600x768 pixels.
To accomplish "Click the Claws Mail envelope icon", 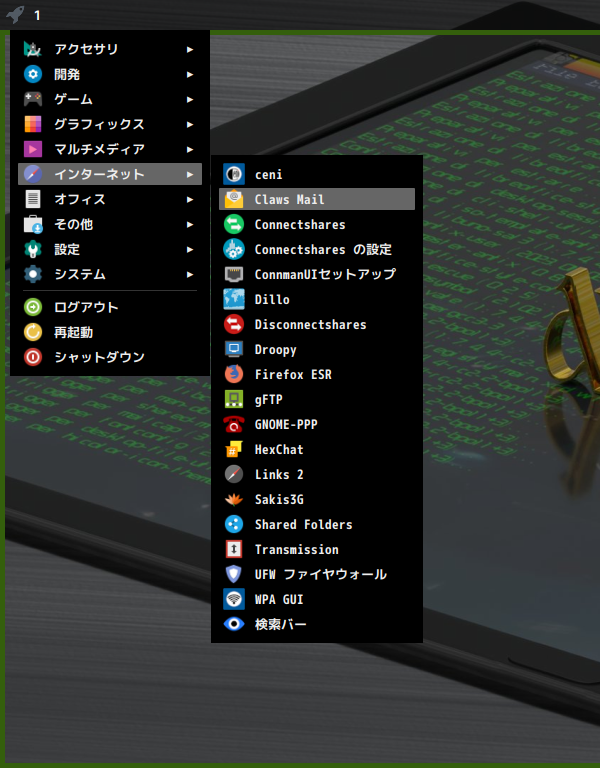I will [234, 199].
